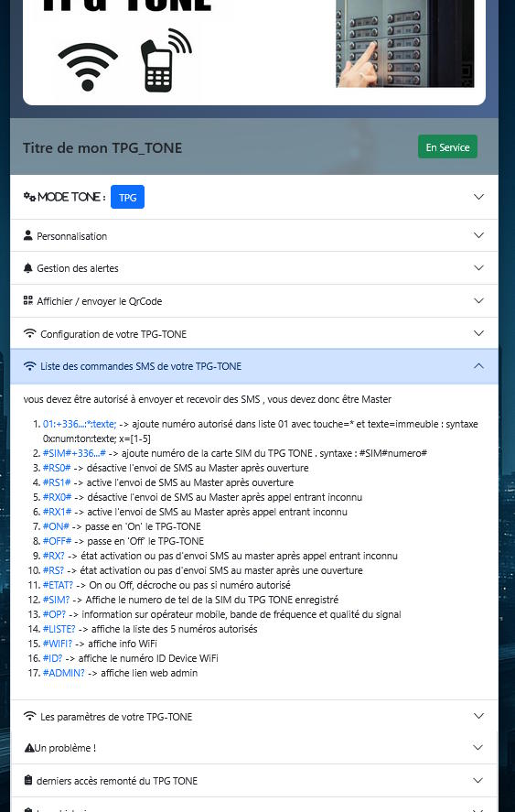Image resolution: width=515 pixels, height=812 pixels.
Task: Open the Gestion des alertes section
Action: pos(254,268)
